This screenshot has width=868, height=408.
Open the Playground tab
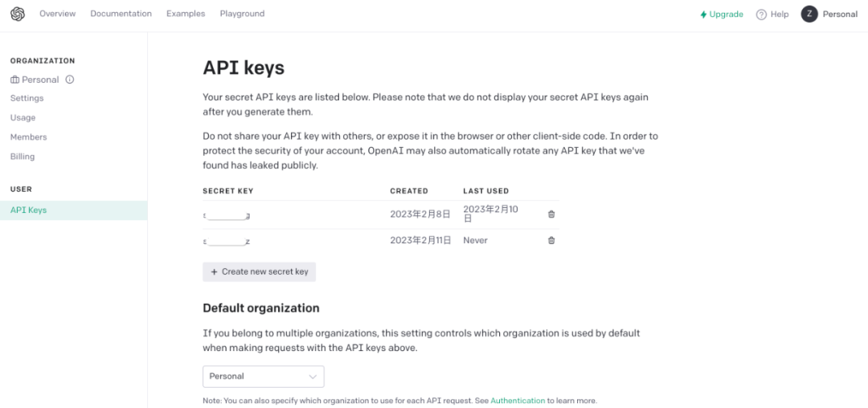(242, 14)
